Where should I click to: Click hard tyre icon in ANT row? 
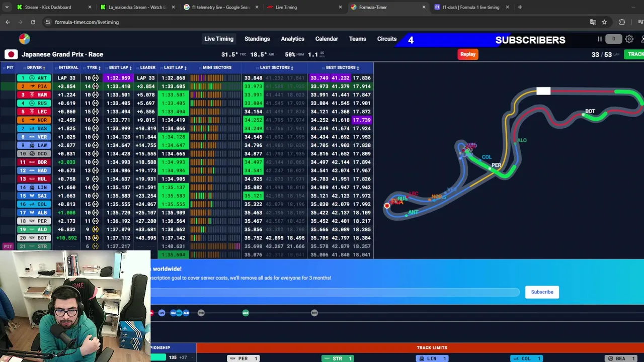(95, 78)
